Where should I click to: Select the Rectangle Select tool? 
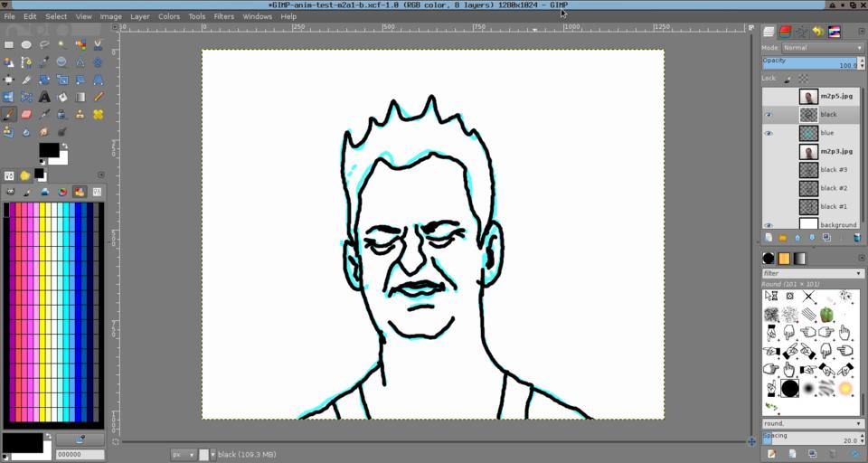pyautogui.click(x=9, y=44)
